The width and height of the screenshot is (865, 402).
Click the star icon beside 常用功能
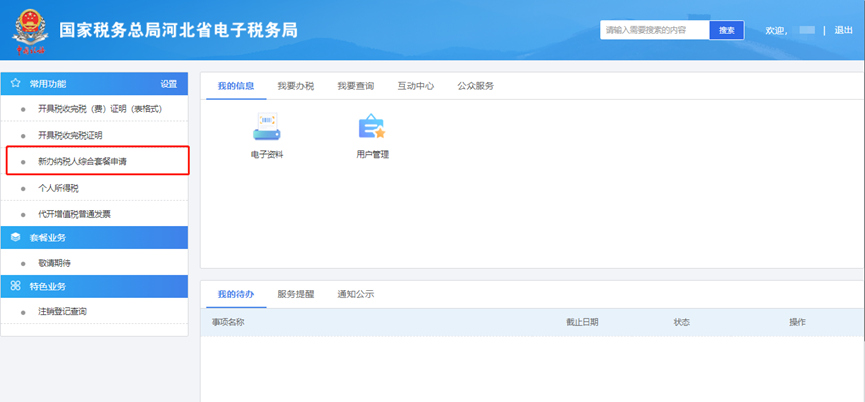pyautogui.click(x=15, y=84)
